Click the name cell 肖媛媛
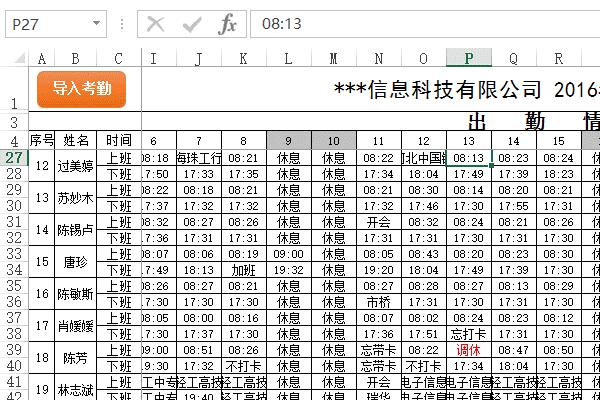This screenshot has height=400, width=600. (75, 326)
